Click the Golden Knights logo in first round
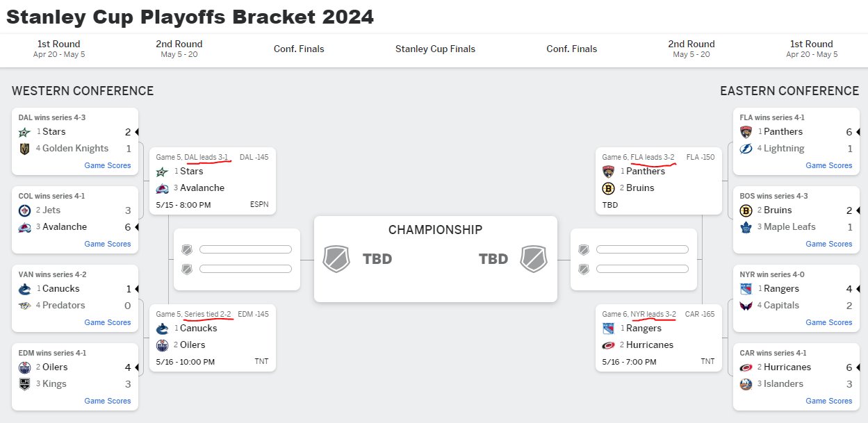 [25, 149]
